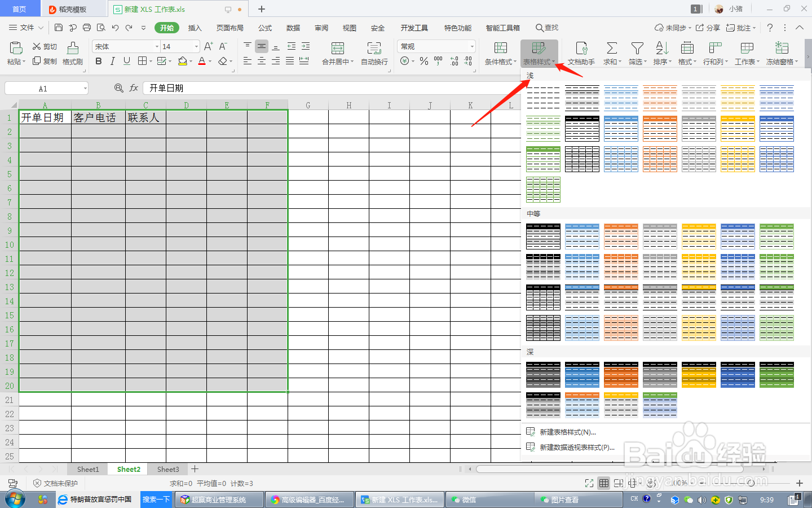This screenshot has width=812, height=508.
Task: Open the font size dropdown showing 14
Action: 196,46
